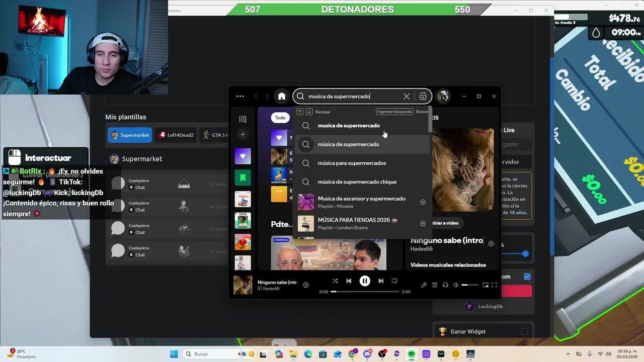Viewport: 644px width, 362px height.
Task: Open playlist 'Musica de ascensor y supermercado'
Action: [x=363, y=202]
